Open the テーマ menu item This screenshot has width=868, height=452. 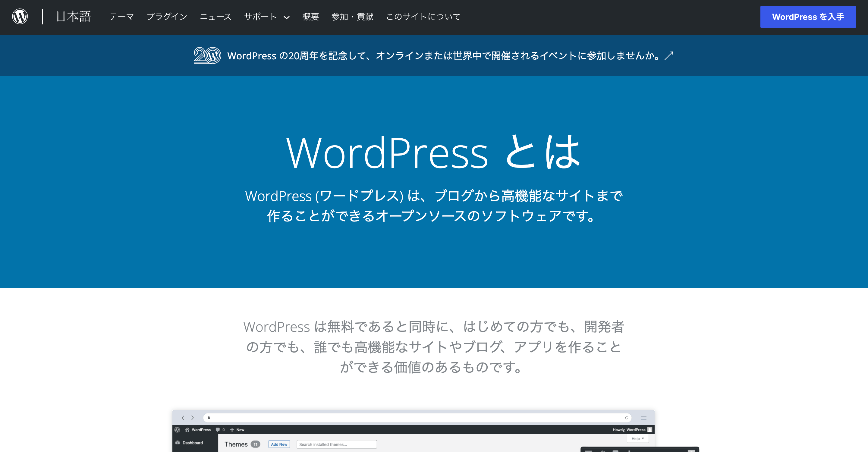[121, 17]
